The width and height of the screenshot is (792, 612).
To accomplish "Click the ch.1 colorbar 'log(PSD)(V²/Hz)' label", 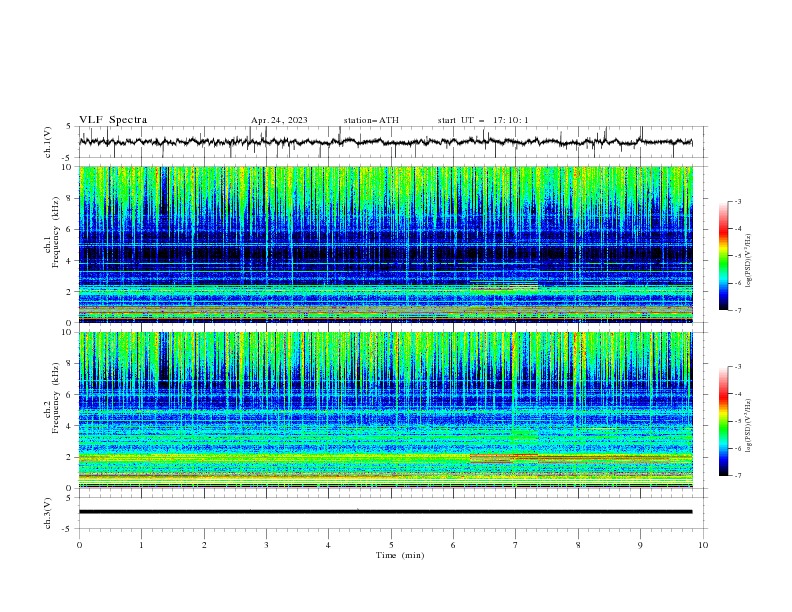I will [749, 260].
